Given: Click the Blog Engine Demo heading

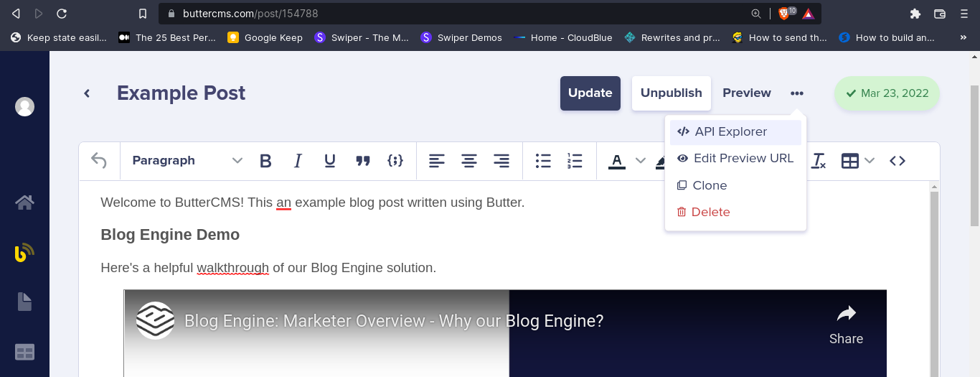Looking at the screenshot, I should click(x=170, y=235).
